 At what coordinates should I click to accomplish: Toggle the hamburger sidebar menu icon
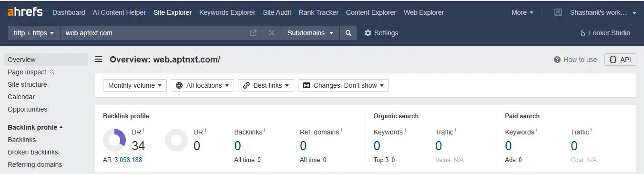(99, 60)
